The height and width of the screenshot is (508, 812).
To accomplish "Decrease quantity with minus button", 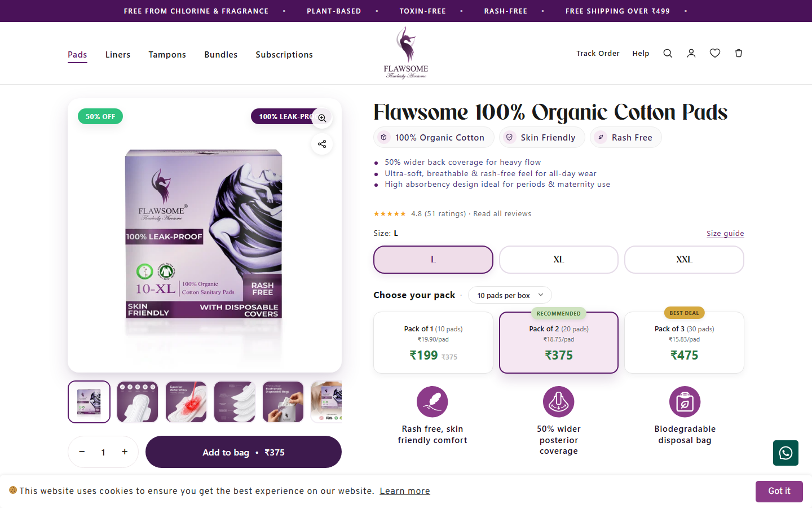I will point(82,452).
